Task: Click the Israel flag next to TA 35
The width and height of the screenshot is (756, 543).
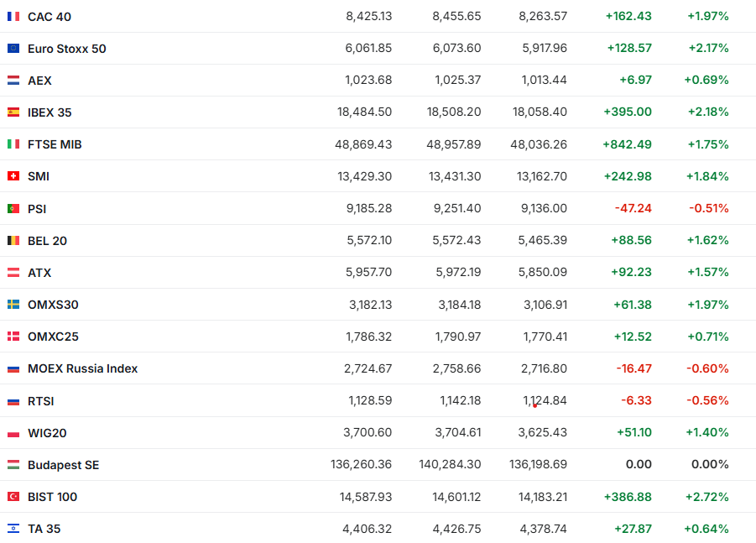Action: [x=13, y=529]
